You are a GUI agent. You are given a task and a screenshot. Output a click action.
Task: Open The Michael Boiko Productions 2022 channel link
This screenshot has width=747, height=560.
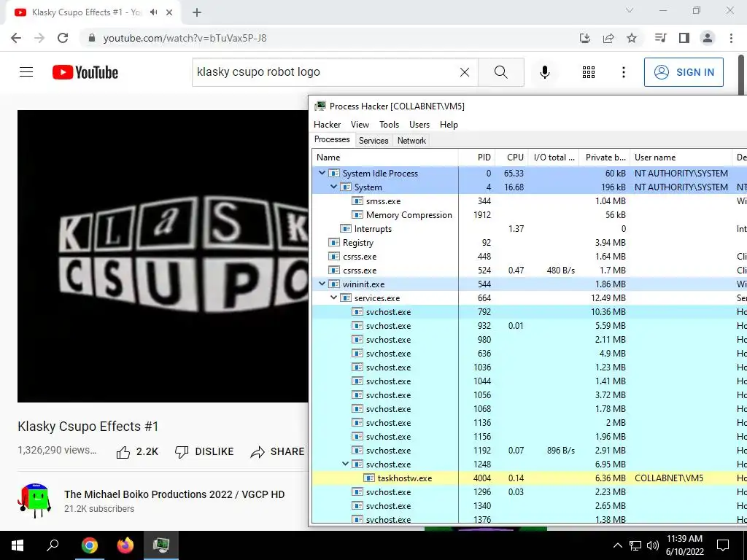[x=174, y=494]
